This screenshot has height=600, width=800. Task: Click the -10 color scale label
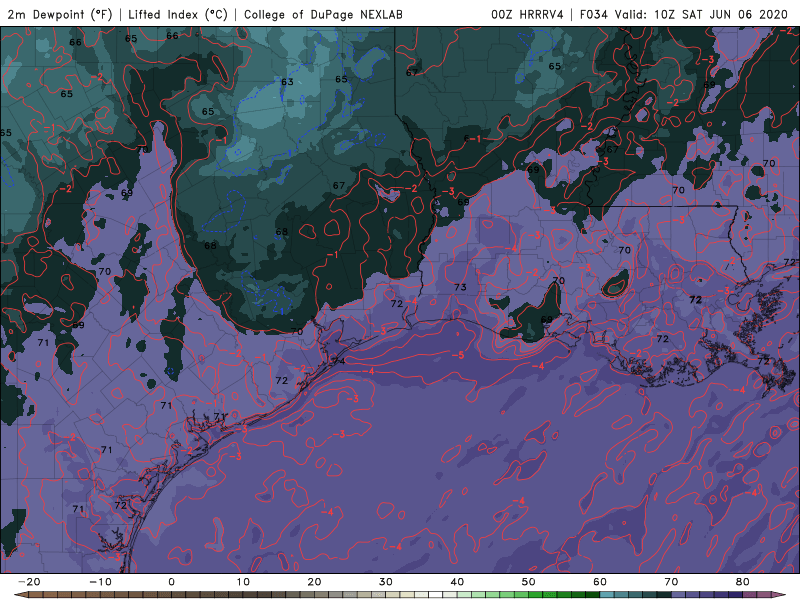pyautogui.click(x=100, y=582)
